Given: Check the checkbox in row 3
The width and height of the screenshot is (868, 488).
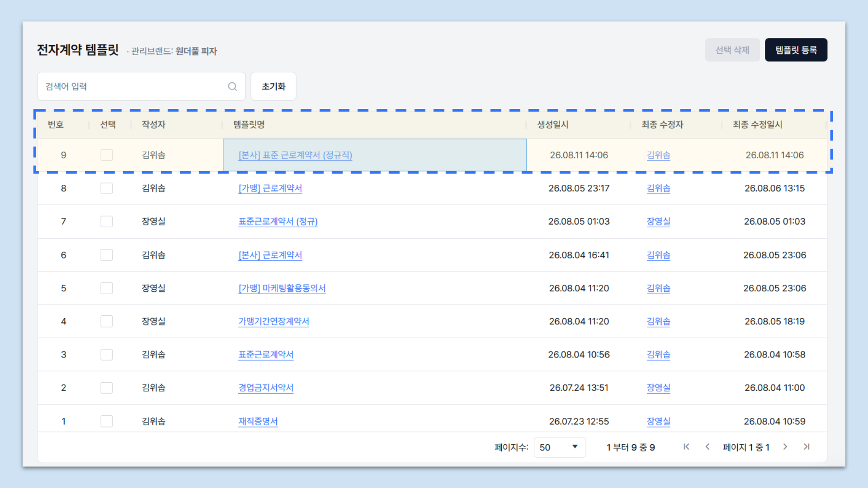Looking at the screenshot, I should (107, 355).
